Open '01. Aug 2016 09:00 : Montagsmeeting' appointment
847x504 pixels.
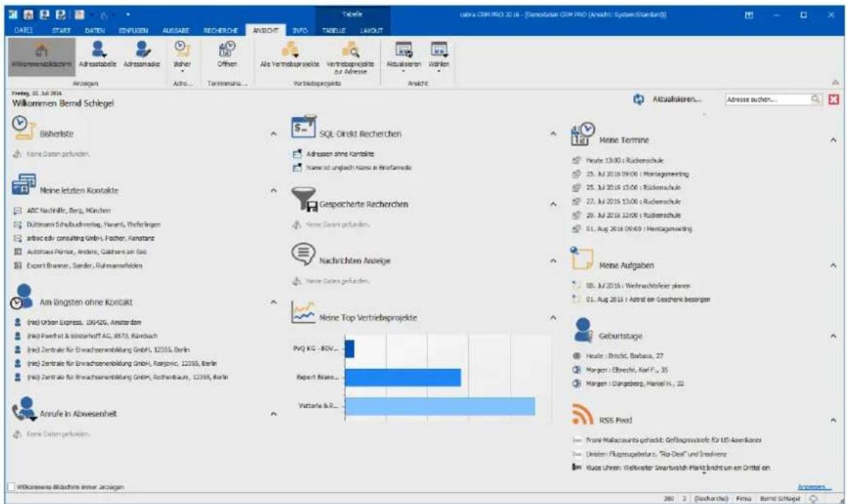point(639,229)
